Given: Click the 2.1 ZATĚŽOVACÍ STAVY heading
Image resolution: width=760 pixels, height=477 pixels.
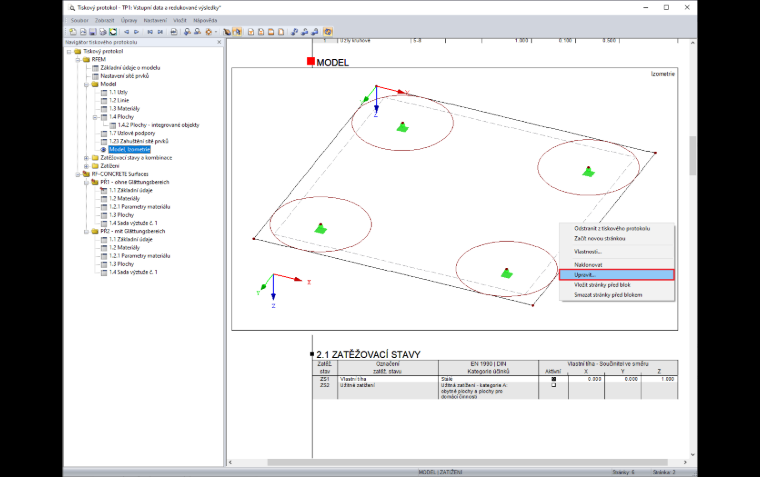Looking at the screenshot, I should pos(368,354).
